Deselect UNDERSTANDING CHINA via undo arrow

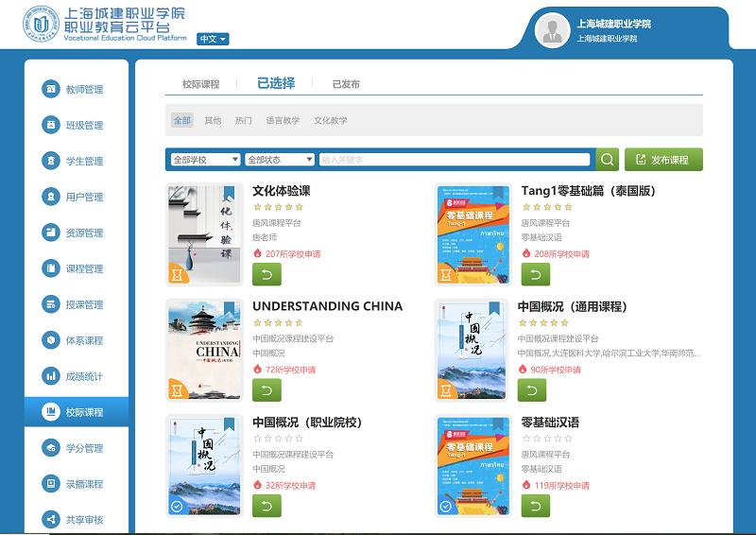click(x=266, y=390)
